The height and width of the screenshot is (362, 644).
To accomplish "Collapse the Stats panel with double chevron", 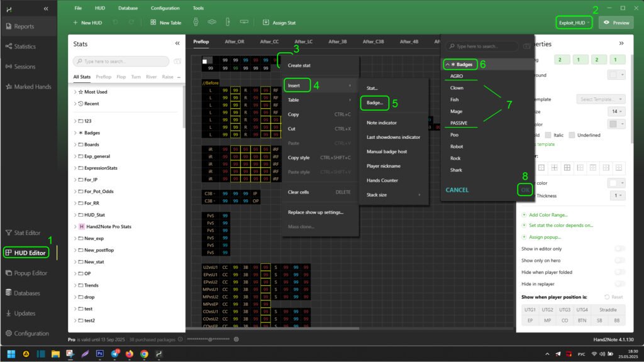I will pyautogui.click(x=177, y=44).
